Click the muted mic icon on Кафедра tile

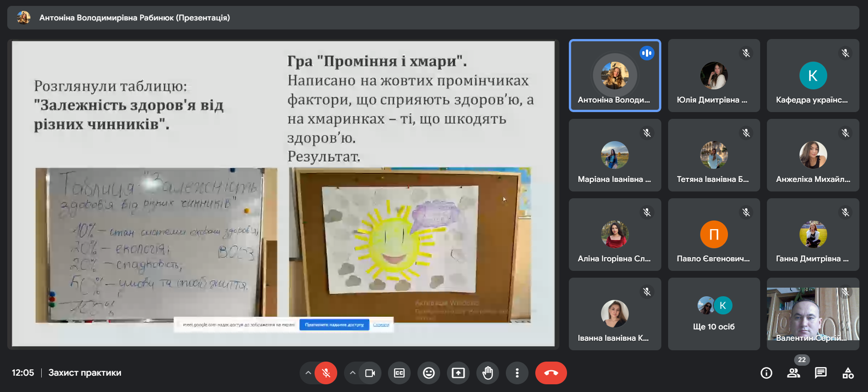845,53
